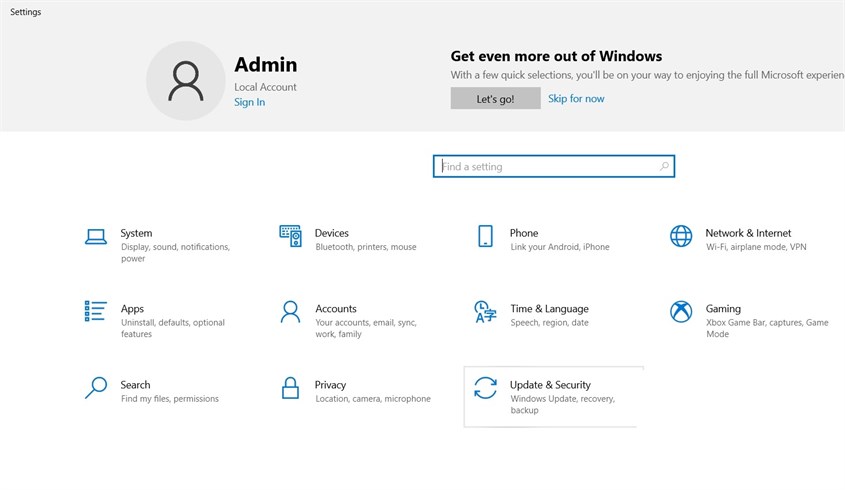Click the Sign In link
Viewport: 845px width, 490px height.
click(x=249, y=102)
